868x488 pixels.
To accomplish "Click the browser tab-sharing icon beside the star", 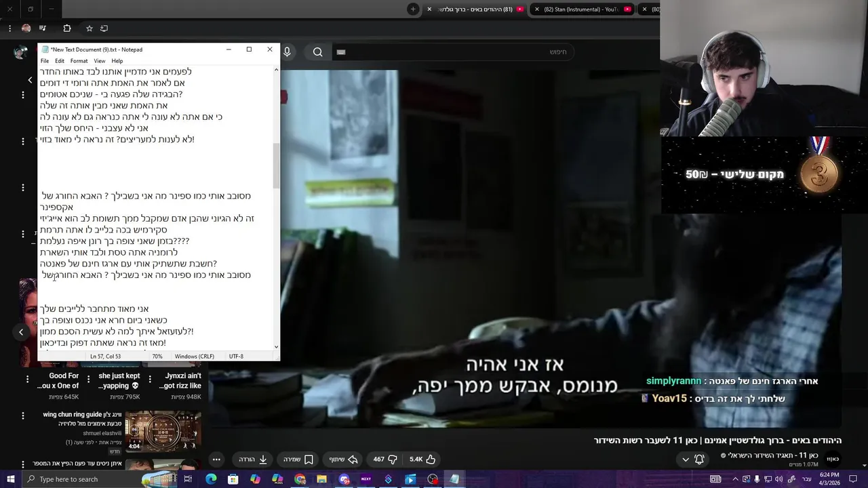I will pos(104,28).
